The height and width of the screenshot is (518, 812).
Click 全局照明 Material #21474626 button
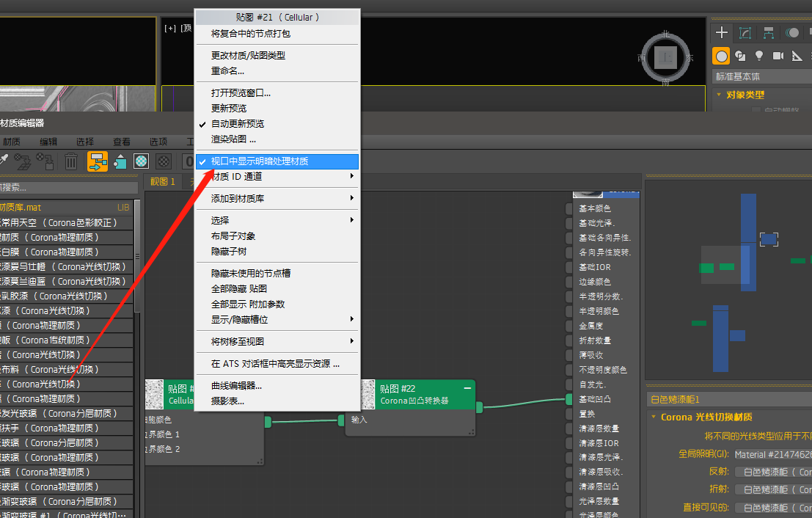pyautogui.click(x=772, y=454)
